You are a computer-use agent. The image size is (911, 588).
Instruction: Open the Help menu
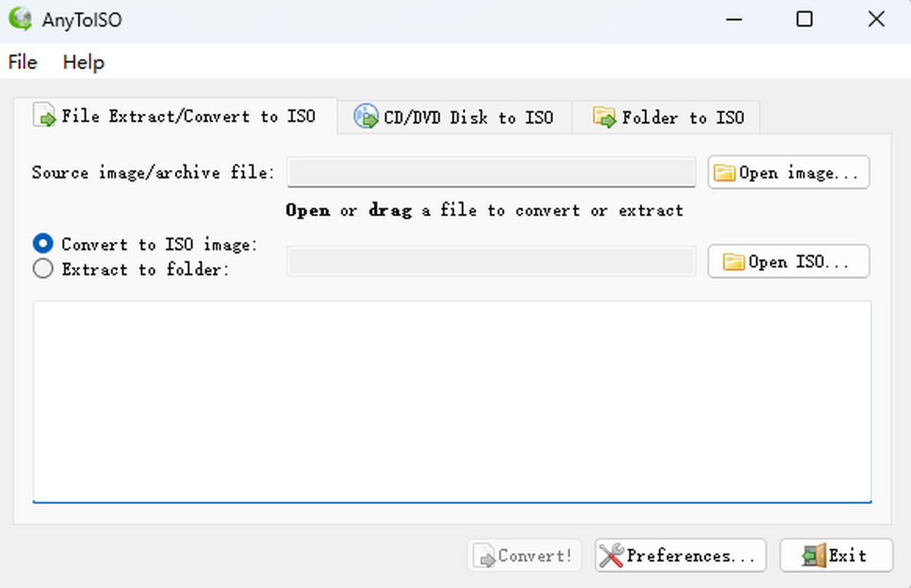(x=84, y=62)
